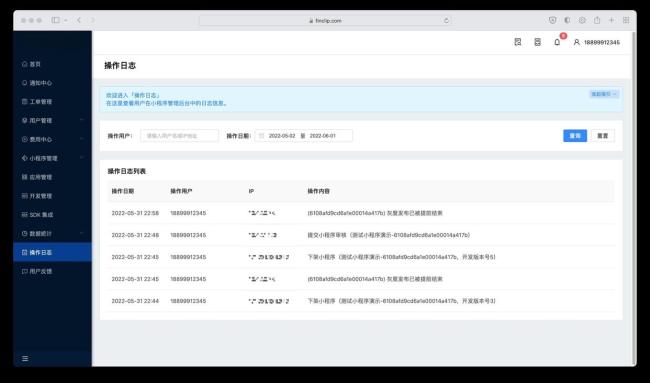Click date cell 2022-05-31 22:44
This screenshot has width=650, height=383.
pos(135,301)
